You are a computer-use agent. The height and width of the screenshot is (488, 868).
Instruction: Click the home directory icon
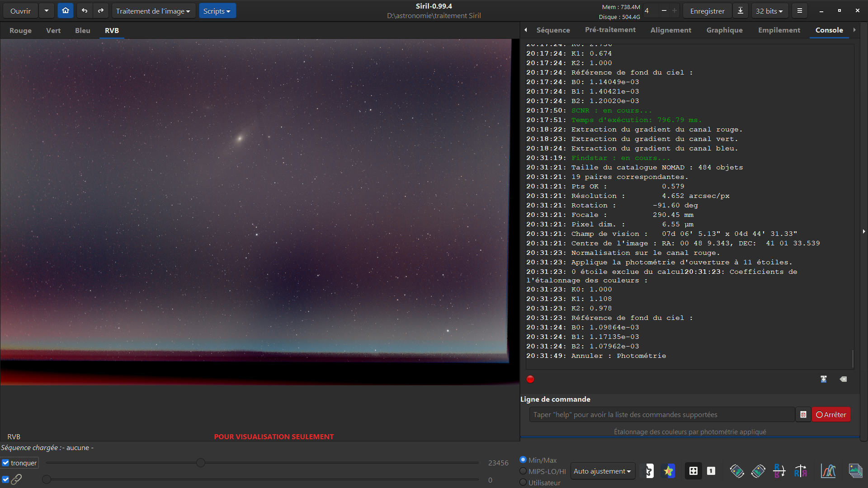point(66,10)
